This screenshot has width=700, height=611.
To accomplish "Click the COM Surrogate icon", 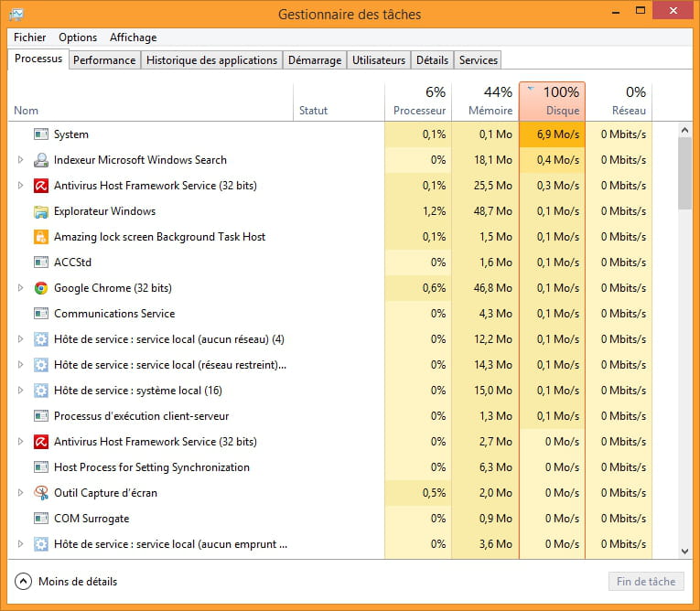I will click(x=41, y=519).
